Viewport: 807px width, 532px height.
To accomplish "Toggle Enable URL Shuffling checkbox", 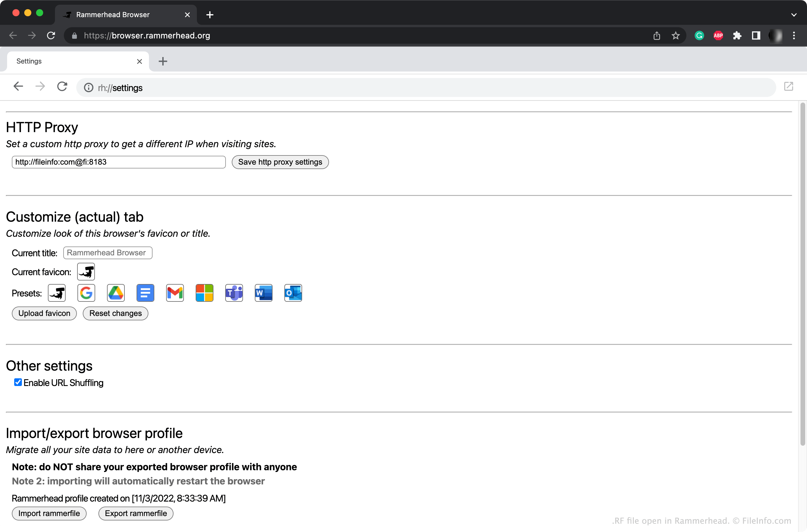I will (18, 382).
